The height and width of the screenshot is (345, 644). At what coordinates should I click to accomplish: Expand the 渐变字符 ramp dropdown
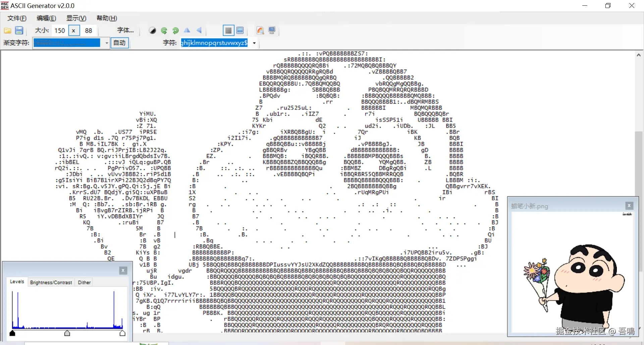pos(107,43)
